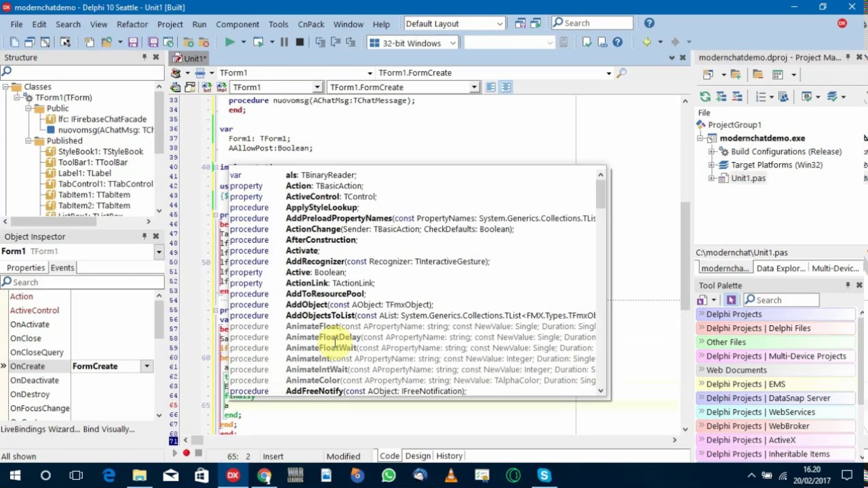Expand the Build Configurations (Release) node

coord(711,152)
